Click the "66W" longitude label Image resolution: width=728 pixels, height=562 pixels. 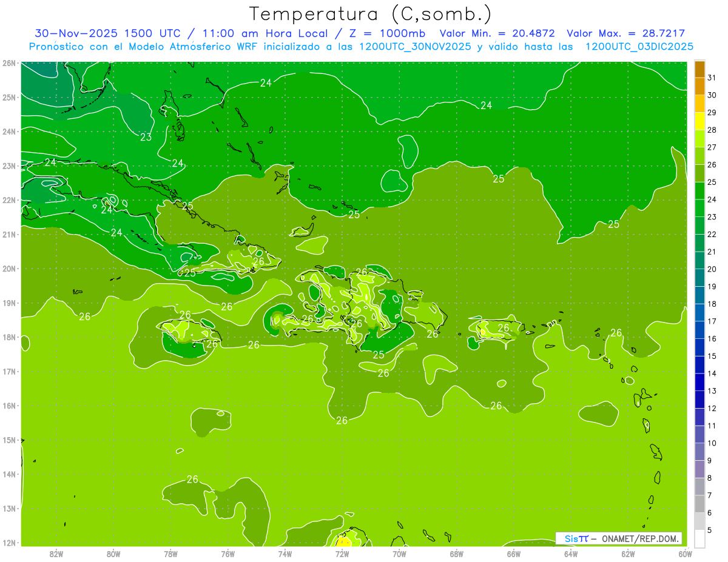(513, 554)
